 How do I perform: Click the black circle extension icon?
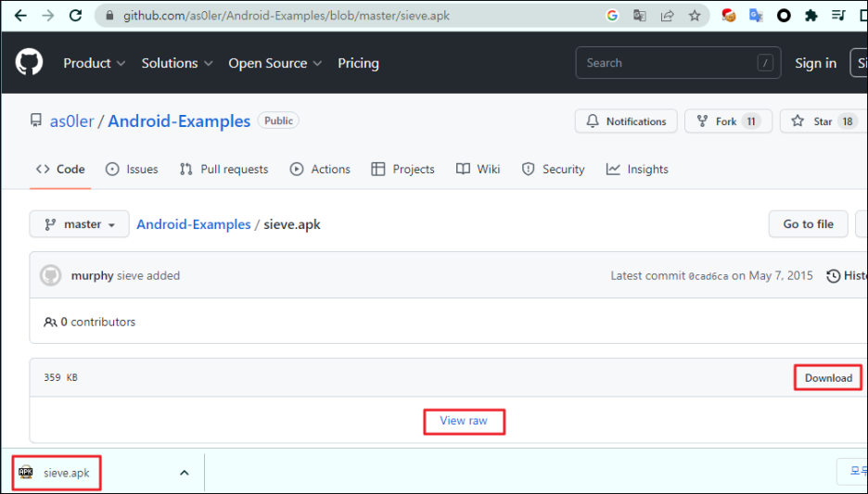point(784,16)
